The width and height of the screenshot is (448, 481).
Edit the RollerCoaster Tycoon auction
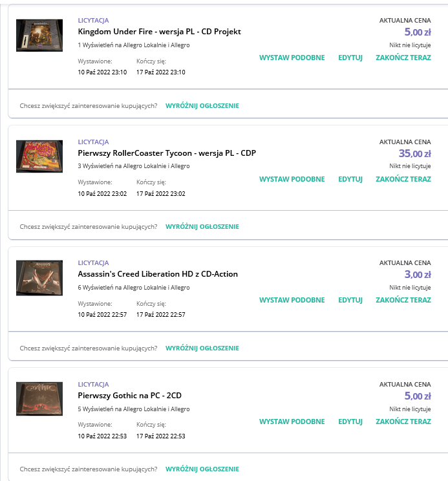(x=350, y=179)
